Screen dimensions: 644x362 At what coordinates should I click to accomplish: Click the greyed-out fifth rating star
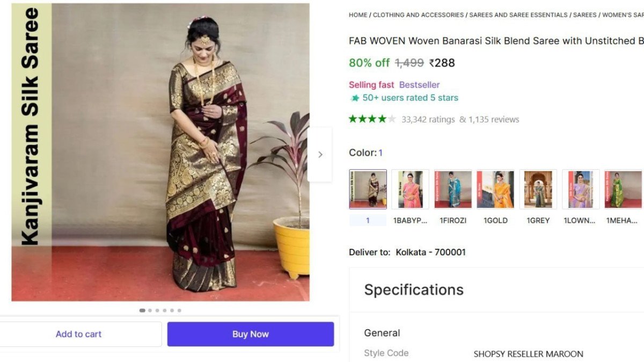(x=392, y=119)
